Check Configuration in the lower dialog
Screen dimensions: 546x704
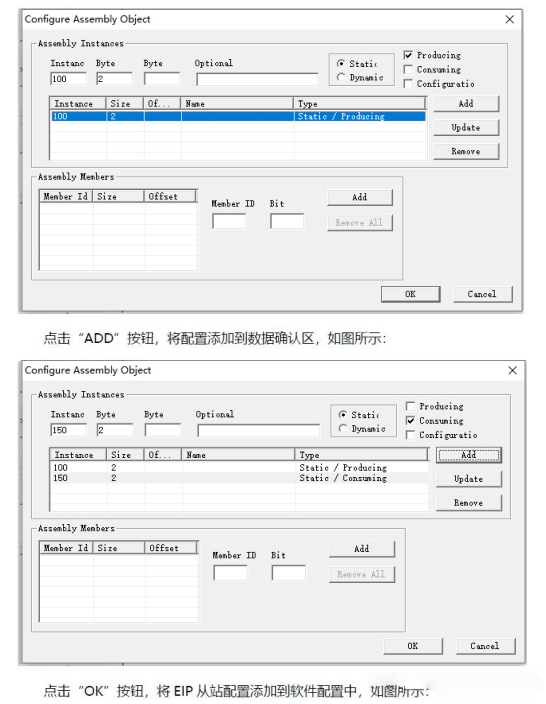[x=410, y=435]
